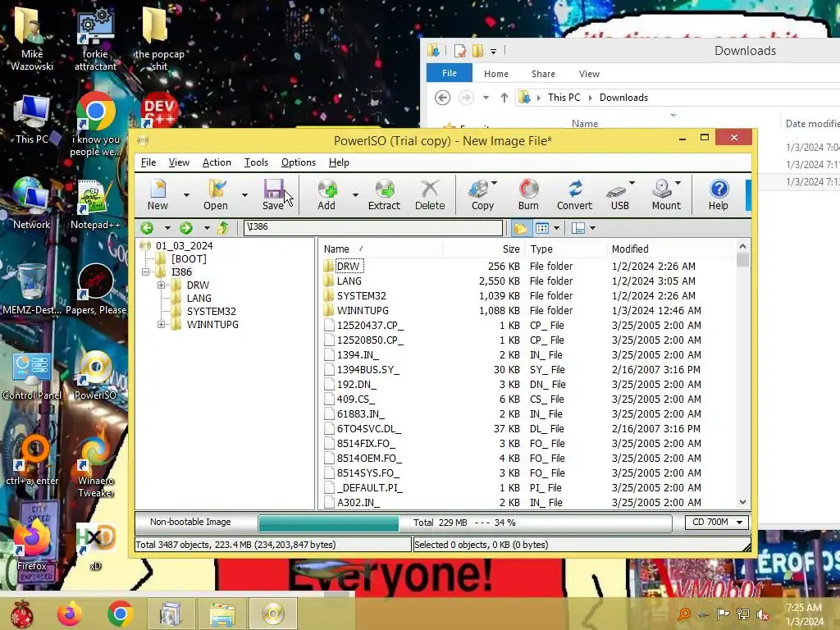Click the Save floppy disk icon
The width and height of the screenshot is (840, 630).
[273, 194]
